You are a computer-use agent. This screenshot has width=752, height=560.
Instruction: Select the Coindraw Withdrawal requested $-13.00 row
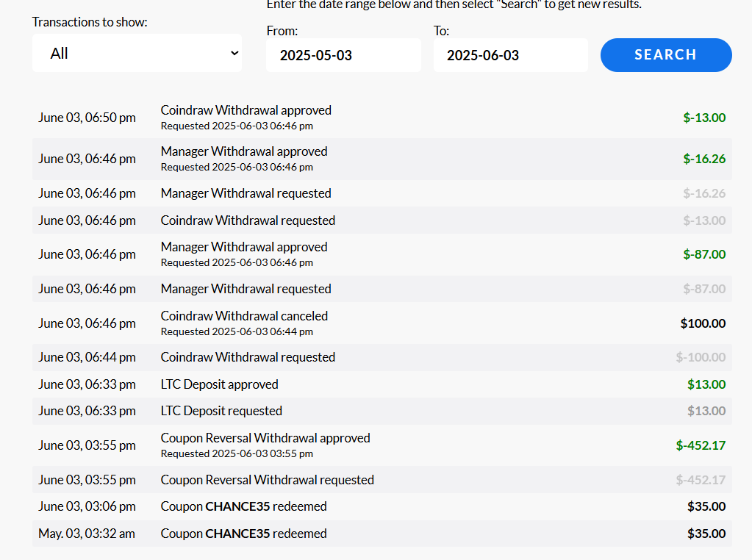(x=248, y=220)
